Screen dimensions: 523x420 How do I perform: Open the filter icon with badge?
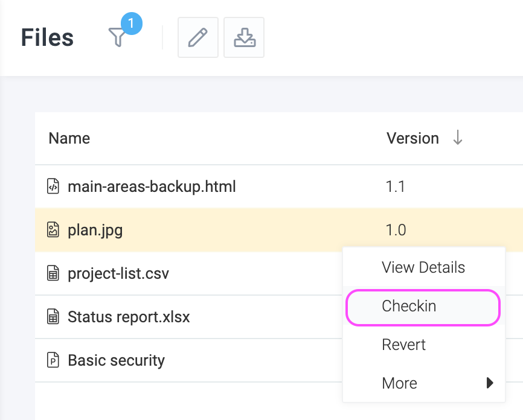click(117, 37)
